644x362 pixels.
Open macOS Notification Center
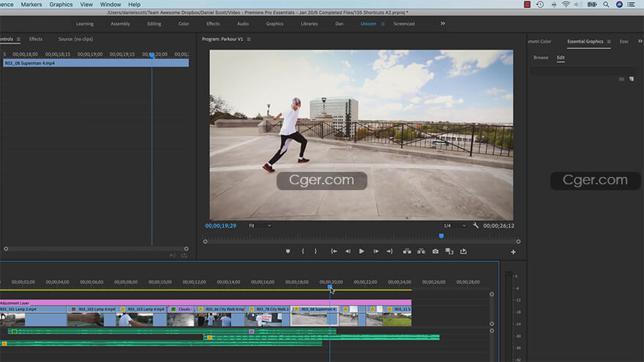click(x=632, y=4)
